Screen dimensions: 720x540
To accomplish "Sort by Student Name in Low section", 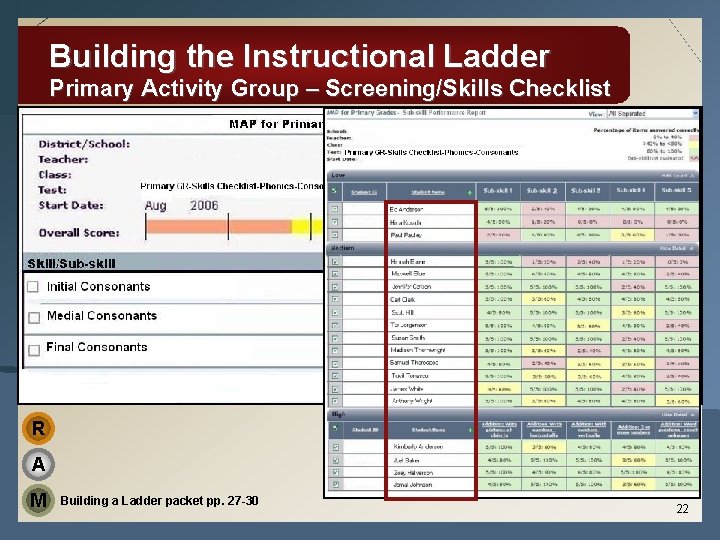I will pos(428,192).
